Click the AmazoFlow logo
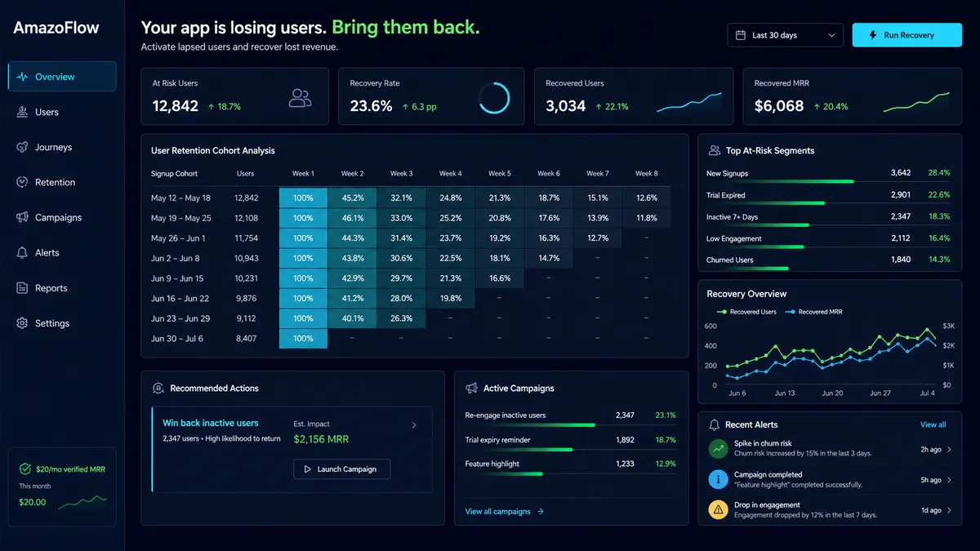Viewport: 980px width, 551px height. pyautogui.click(x=56, y=28)
